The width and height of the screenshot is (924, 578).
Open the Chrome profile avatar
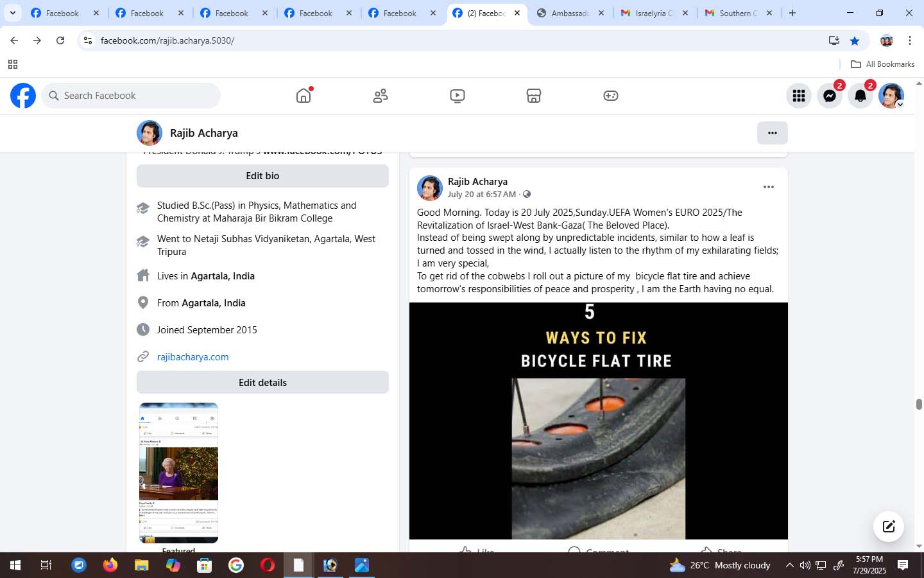click(887, 40)
